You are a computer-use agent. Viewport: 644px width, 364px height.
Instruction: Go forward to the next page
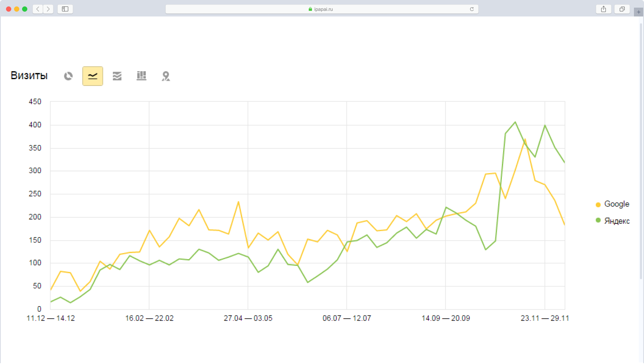(x=48, y=9)
